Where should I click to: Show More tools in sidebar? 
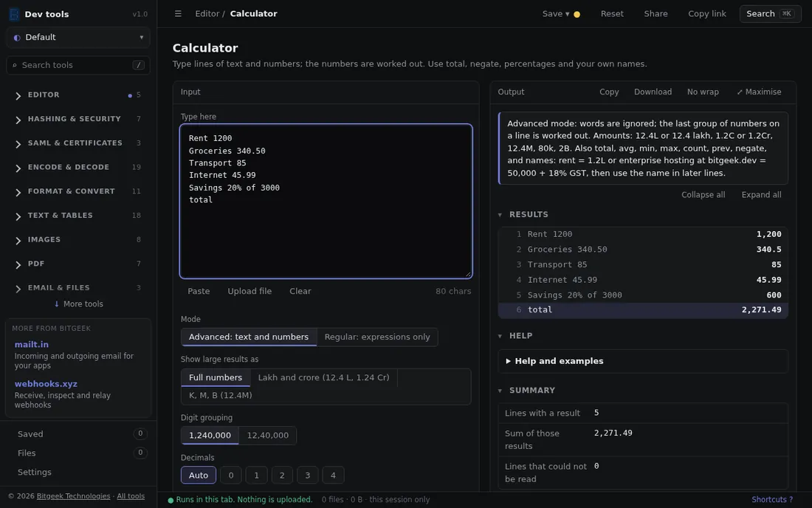78,304
